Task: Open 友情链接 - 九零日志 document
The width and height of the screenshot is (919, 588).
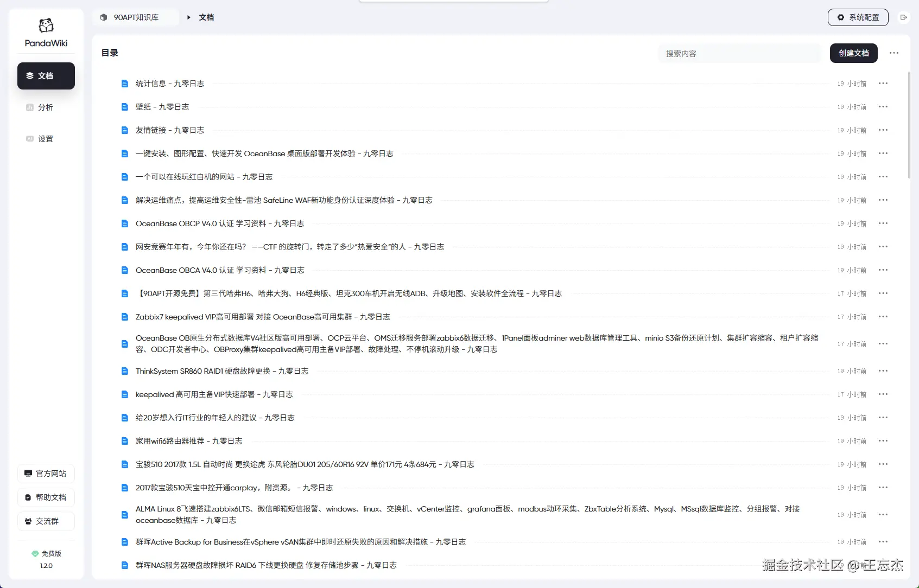Action: coord(170,130)
